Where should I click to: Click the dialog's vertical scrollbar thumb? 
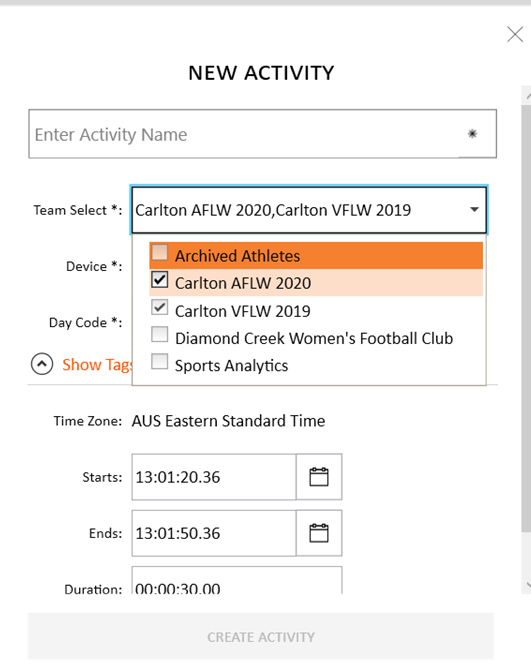pyautogui.click(x=526, y=317)
